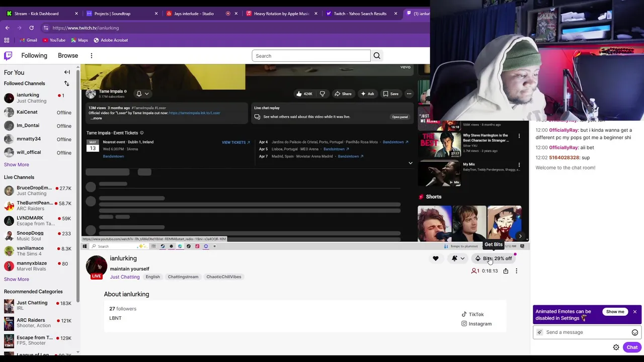Click Share under the streamed YouTube video
Viewport: 644px width, 362px height.
pyautogui.click(x=343, y=94)
